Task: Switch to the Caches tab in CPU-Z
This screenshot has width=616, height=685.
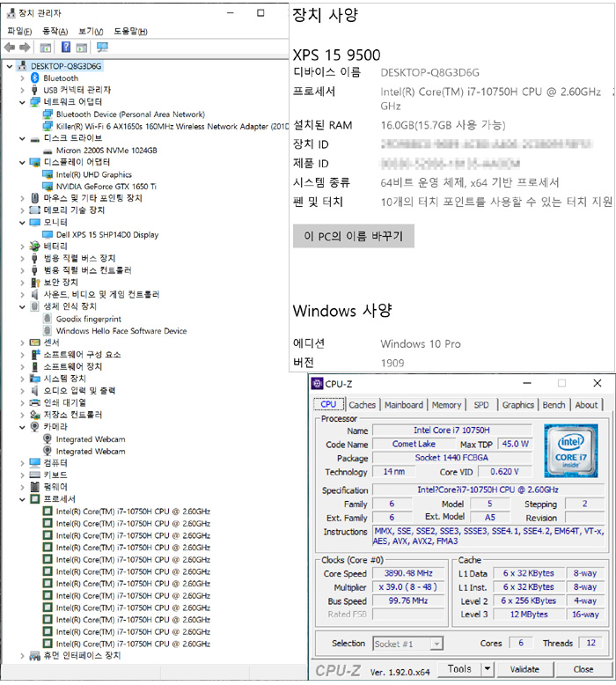Action: click(362, 405)
